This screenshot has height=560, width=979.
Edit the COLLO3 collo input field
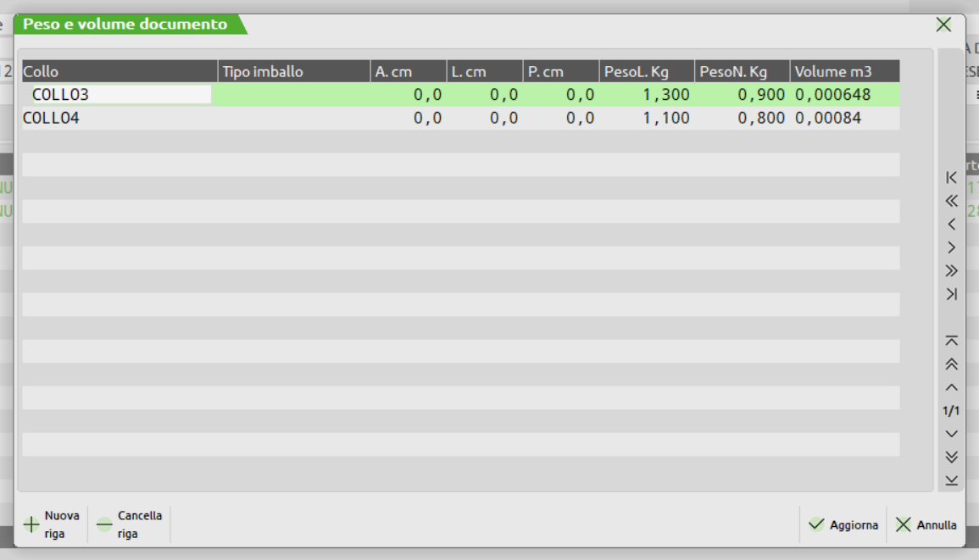[120, 95]
